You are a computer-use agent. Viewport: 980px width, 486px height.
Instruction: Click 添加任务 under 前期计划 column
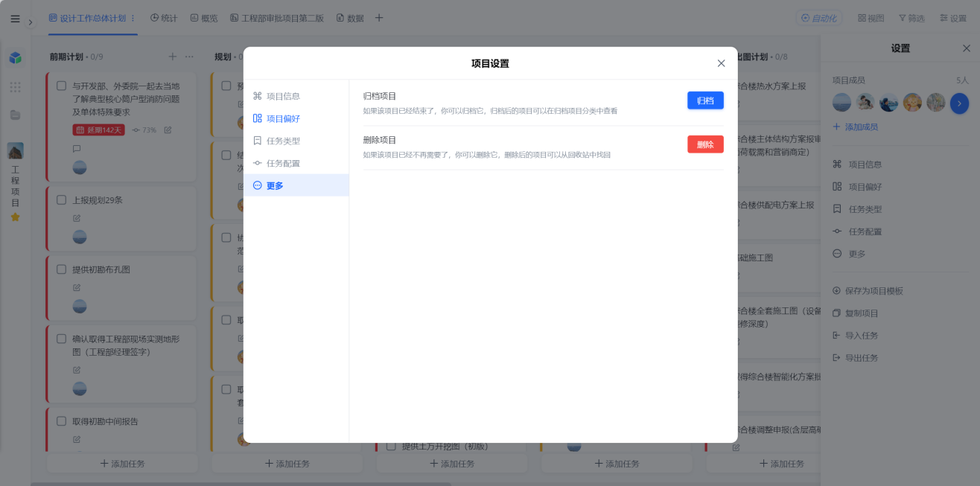click(x=122, y=464)
